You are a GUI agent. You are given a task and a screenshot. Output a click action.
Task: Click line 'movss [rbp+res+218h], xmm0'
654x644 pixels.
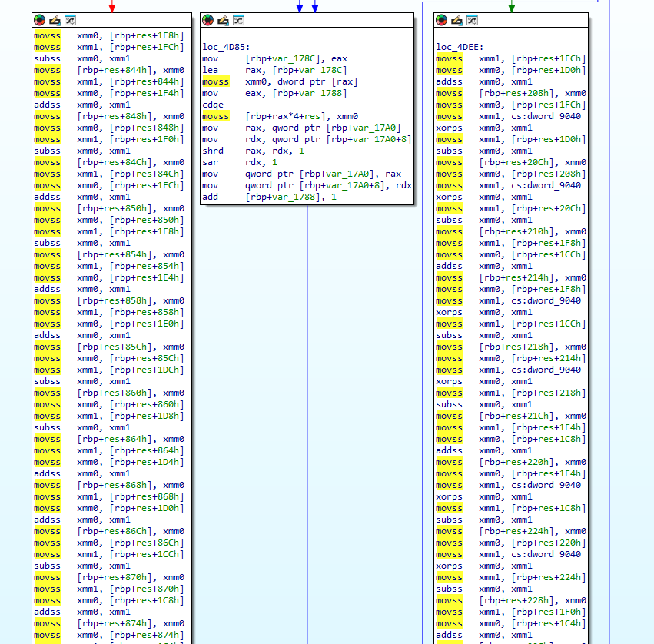point(511,347)
